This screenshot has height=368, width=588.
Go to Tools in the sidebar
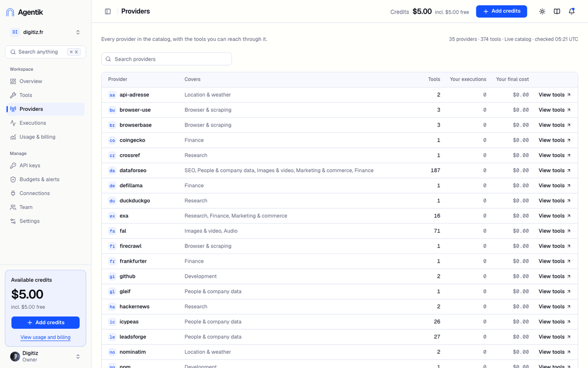click(x=45, y=95)
